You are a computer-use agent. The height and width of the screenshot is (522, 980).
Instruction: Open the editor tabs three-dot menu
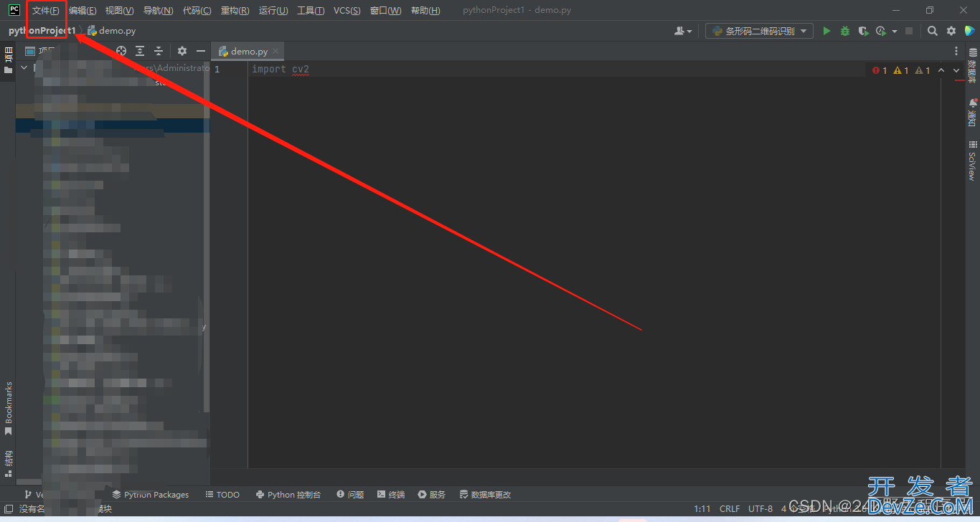point(956,51)
